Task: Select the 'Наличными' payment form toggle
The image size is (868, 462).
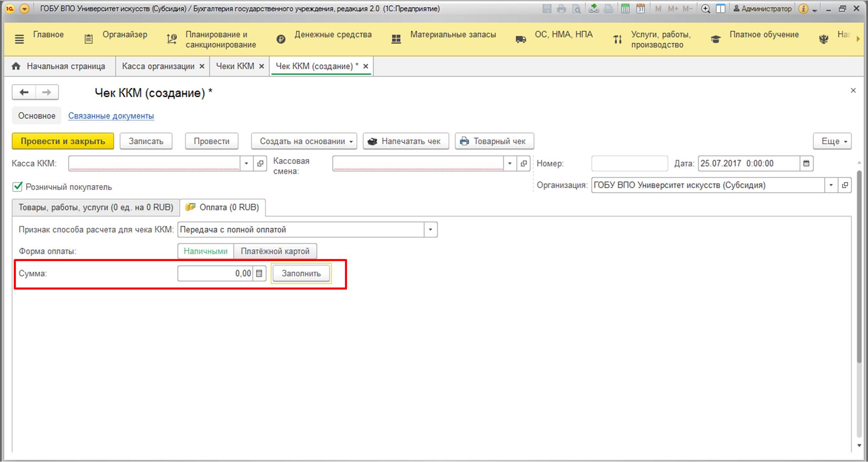Action: click(x=206, y=251)
